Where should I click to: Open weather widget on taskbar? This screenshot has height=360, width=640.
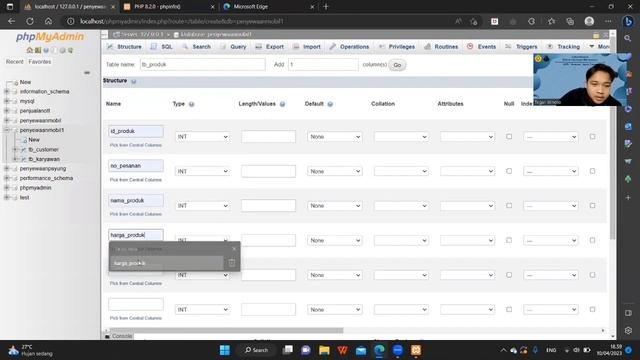click(x=31, y=350)
